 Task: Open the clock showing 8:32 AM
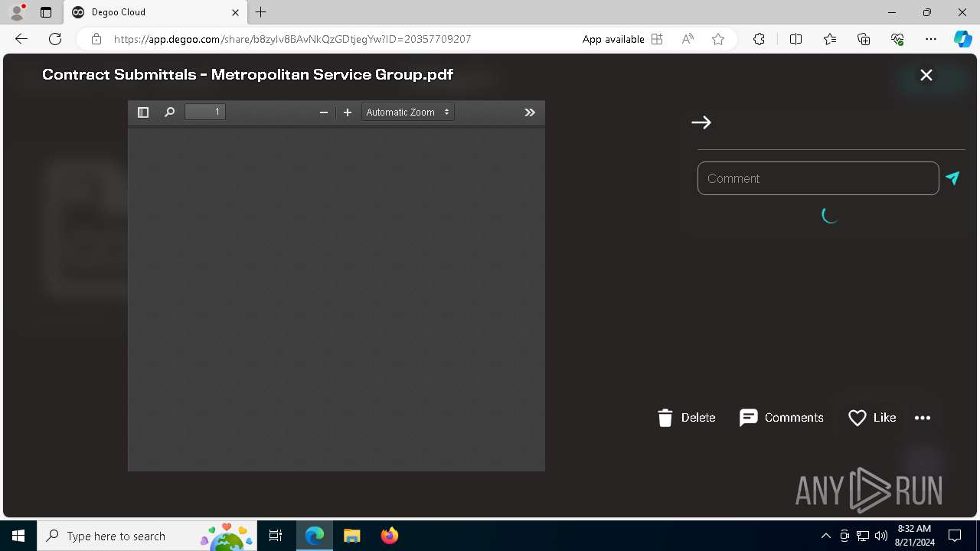click(x=914, y=536)
